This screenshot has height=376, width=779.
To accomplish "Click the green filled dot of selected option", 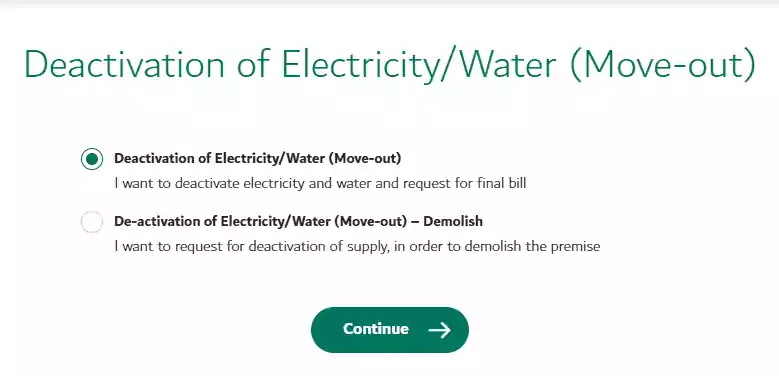I will [92, 159].
